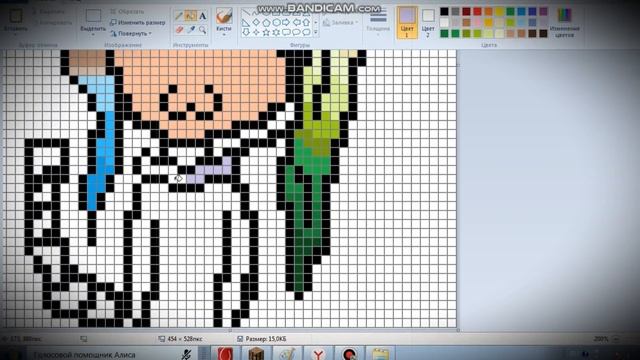
Task: Open Изменение цветов edit colors
Action: tap(564, 22)
